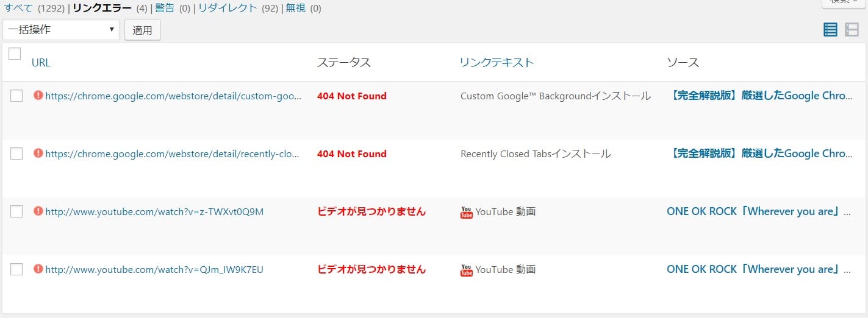Click Custom Google Backgroundインストール link text
868x318 pixels.
pos(556,96)
